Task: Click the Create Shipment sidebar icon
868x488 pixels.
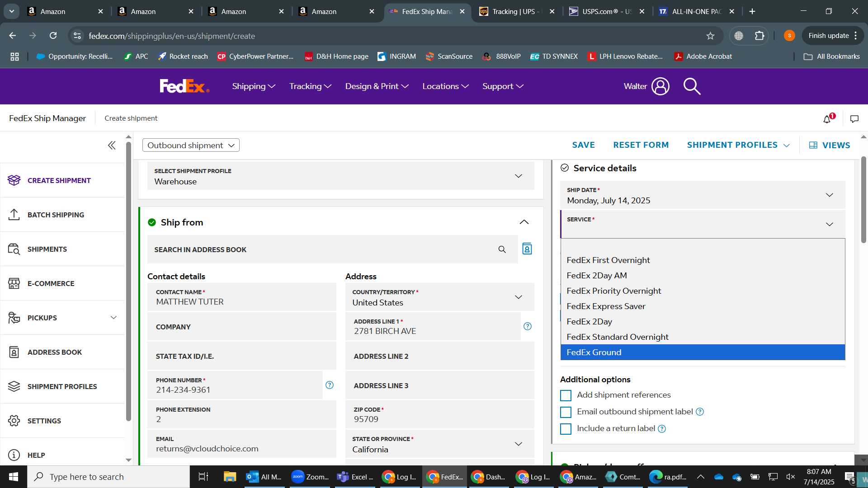Action: click(14, 180)
